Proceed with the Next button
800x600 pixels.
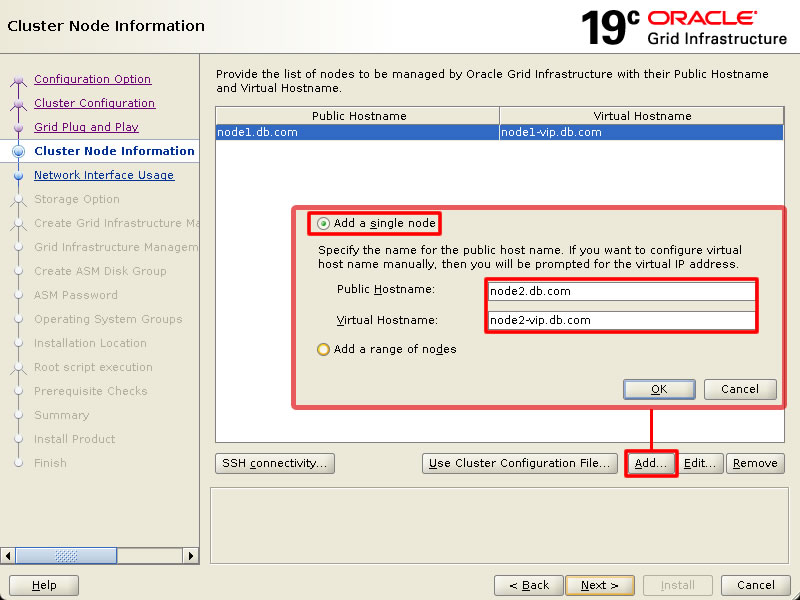pos(599,585)
